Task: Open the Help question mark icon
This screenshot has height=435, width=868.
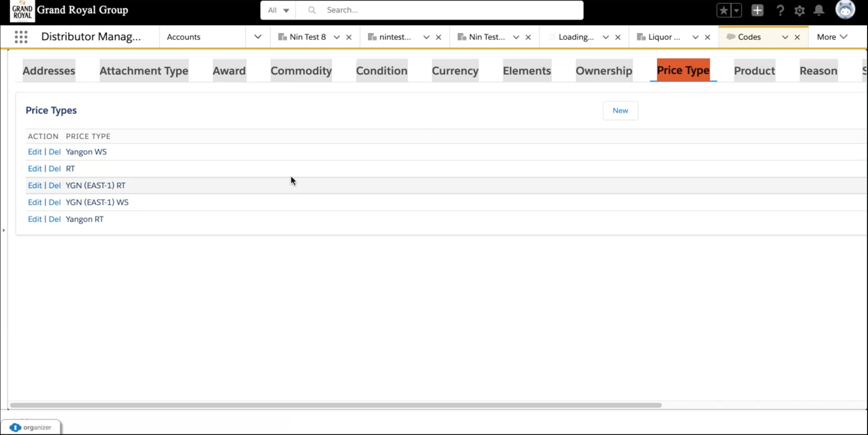Action: [x=780, y=10]
